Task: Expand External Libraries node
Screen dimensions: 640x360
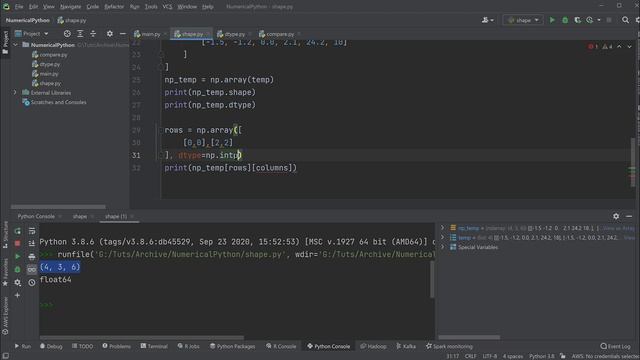Action: pyautogui.click(x=16, y=93)
